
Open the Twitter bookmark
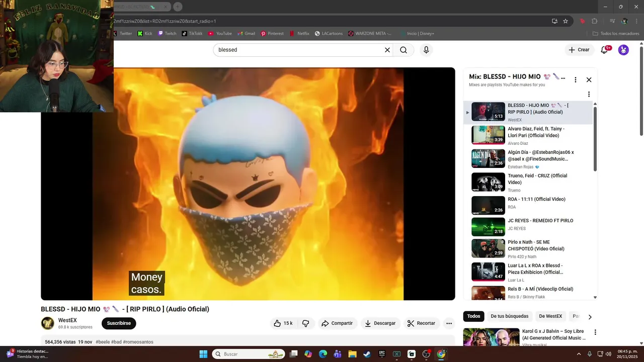pos(123,34)
